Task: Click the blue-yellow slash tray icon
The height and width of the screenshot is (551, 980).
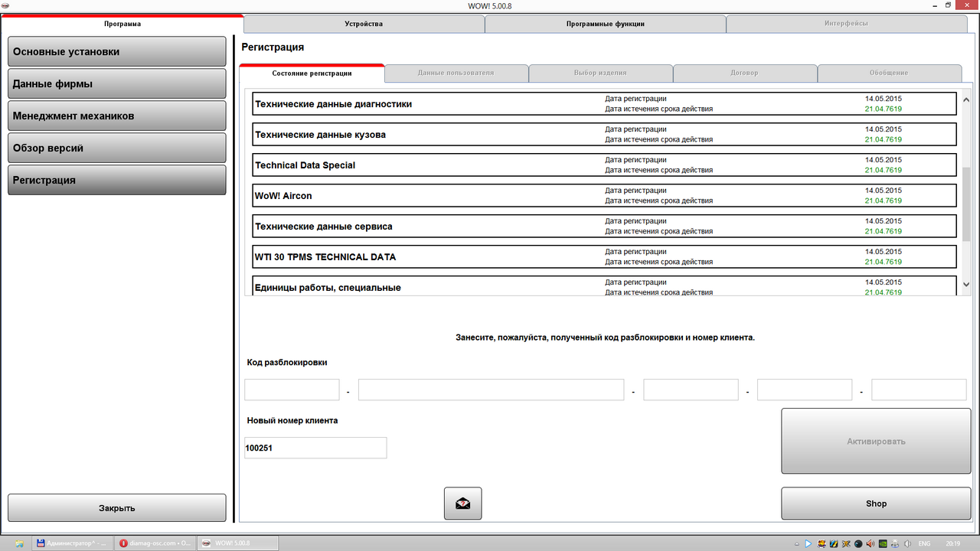Action: point(834,543)
